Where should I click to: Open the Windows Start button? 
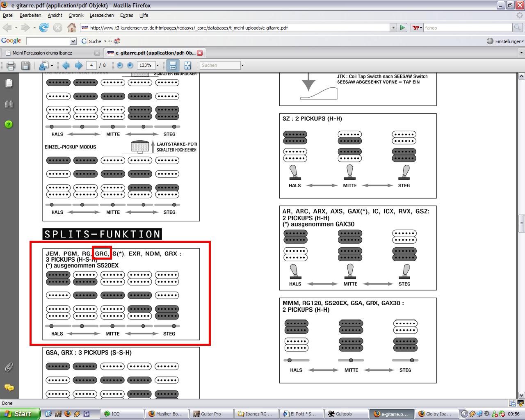click(x=20, y=414)
